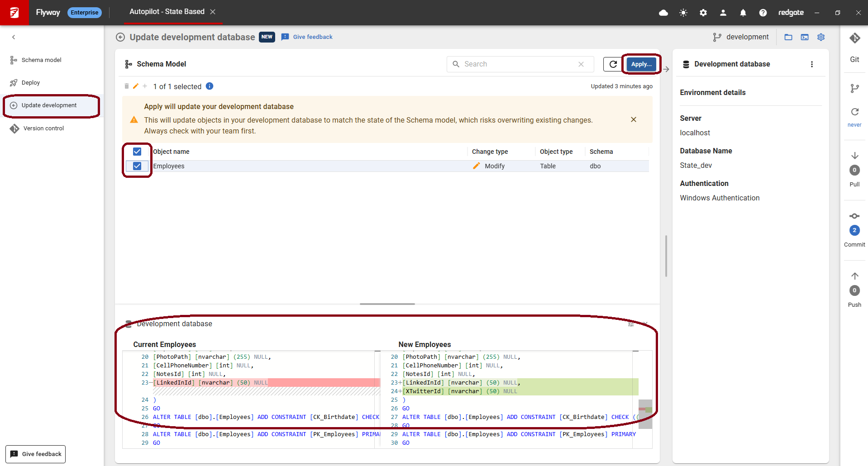The height and width of the screenshot is (466, 868).
Task: Toggle select-all checkbox in header
Action: pos(137,152)
